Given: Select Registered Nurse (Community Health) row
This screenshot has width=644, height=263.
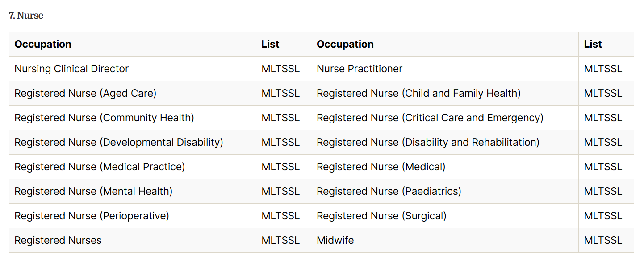Looking at the screenshot, I should point(104,118).
